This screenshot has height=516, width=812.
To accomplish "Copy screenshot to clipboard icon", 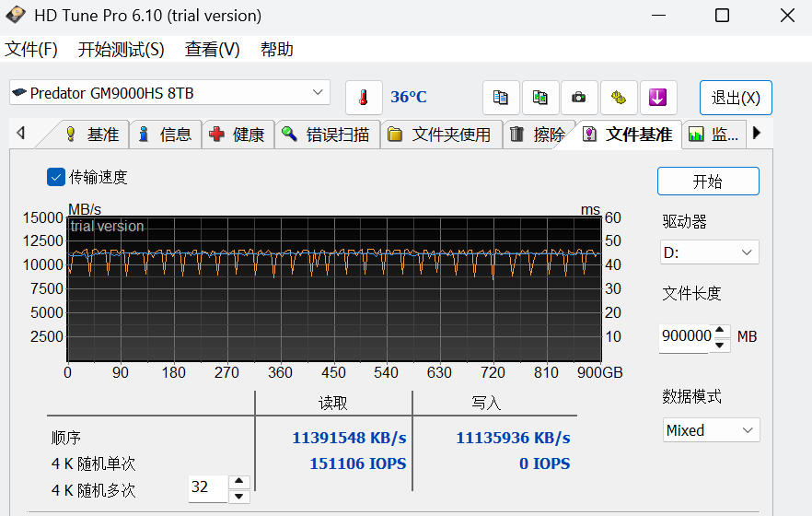I will 540,98.
